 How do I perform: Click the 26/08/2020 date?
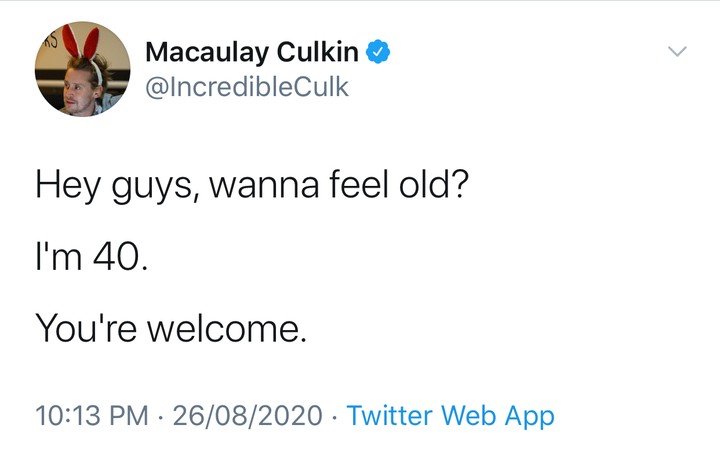248,415
